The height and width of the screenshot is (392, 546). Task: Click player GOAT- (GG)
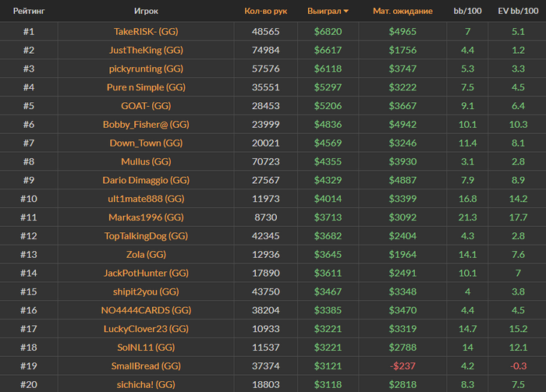[x=146, y=106]
